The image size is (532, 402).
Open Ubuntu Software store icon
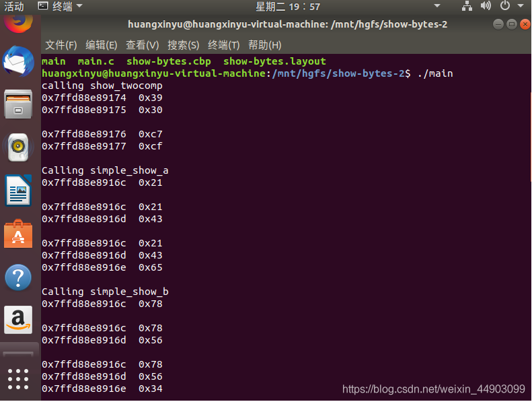[18, 234]
